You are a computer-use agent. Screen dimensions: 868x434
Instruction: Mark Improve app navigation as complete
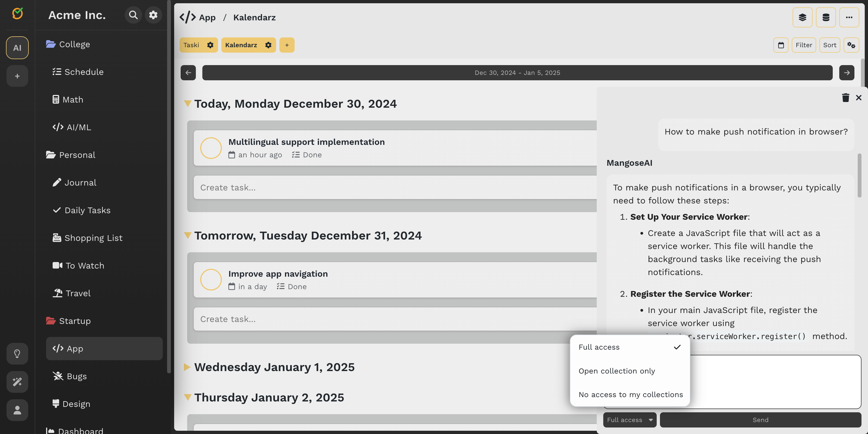[211, 280]
